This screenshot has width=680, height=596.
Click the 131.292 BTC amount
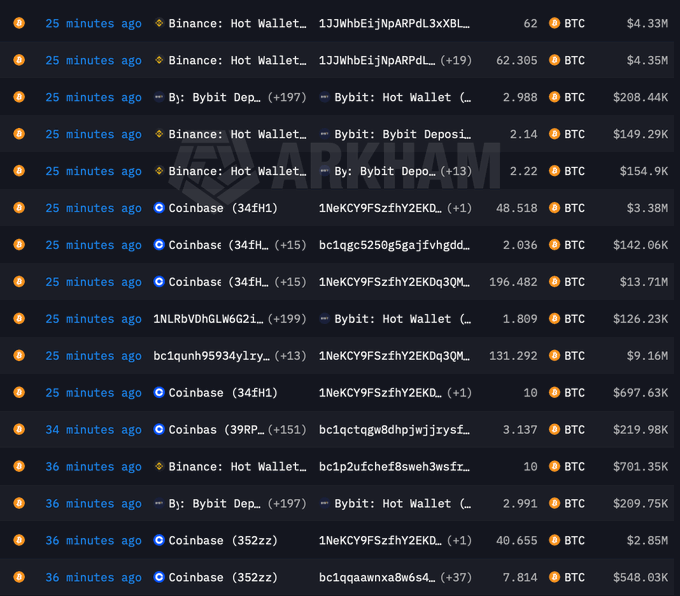pos(513,356)
